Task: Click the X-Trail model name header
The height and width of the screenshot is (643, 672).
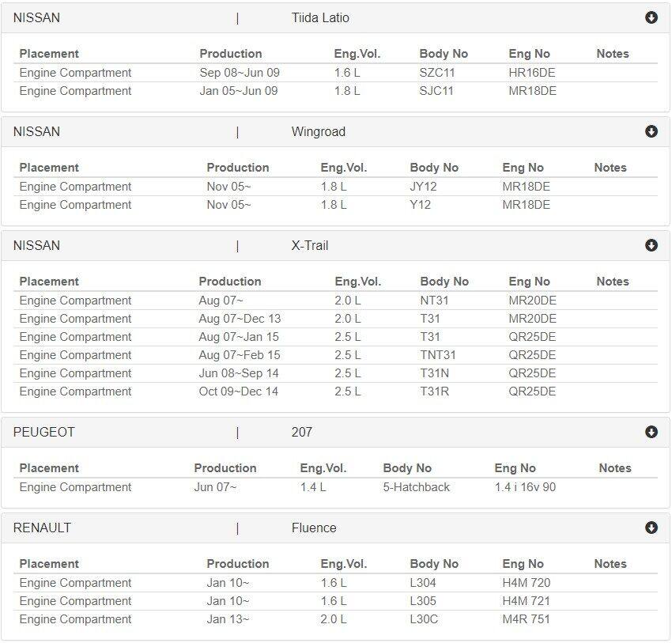Action: tap(310, 246)
